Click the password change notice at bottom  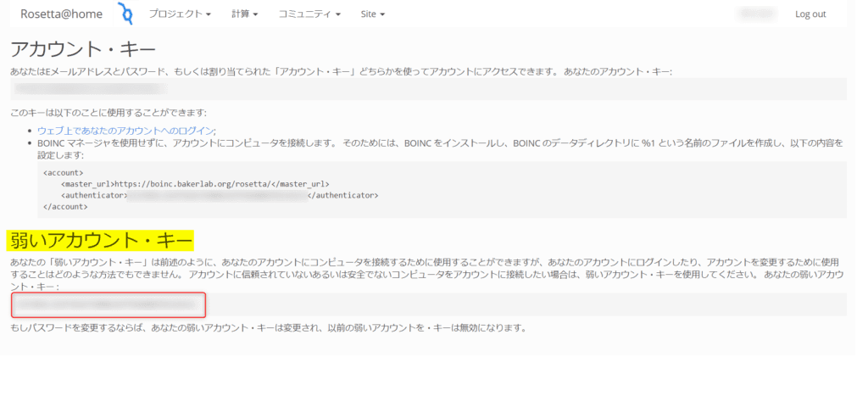coord(268,327)
